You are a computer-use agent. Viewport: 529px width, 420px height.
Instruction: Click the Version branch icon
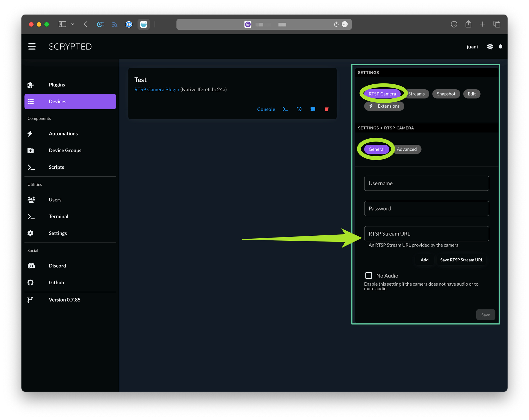tap(30, 300)
